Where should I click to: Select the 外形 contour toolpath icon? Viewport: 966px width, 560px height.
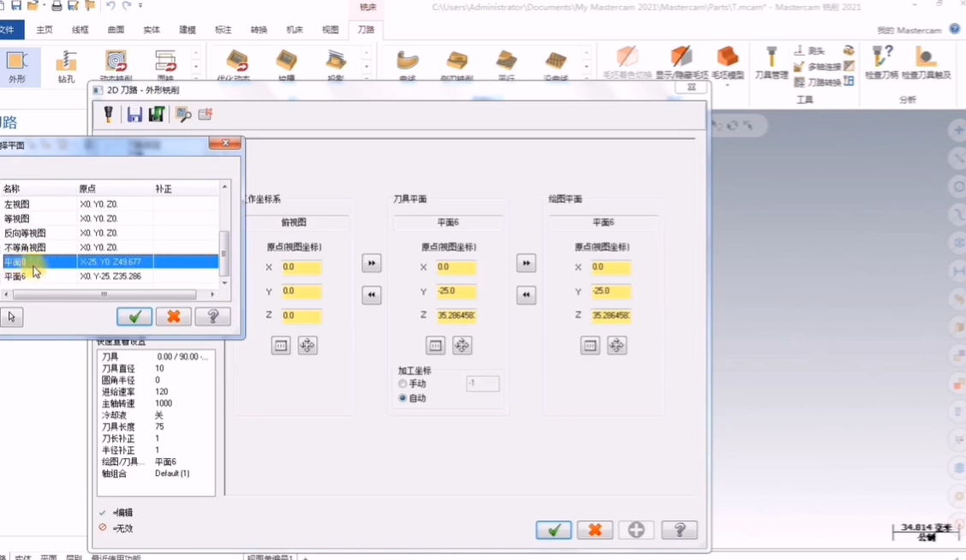click(16, 66)
